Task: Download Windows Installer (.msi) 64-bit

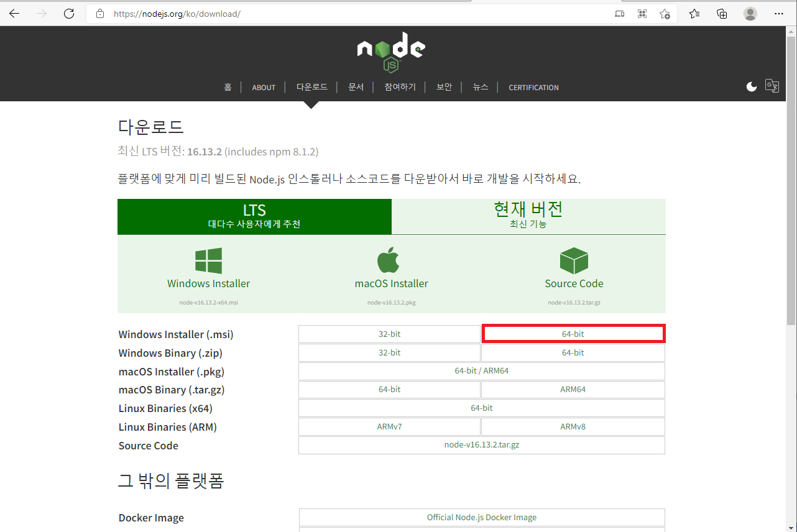Action: tap(573, 334)
